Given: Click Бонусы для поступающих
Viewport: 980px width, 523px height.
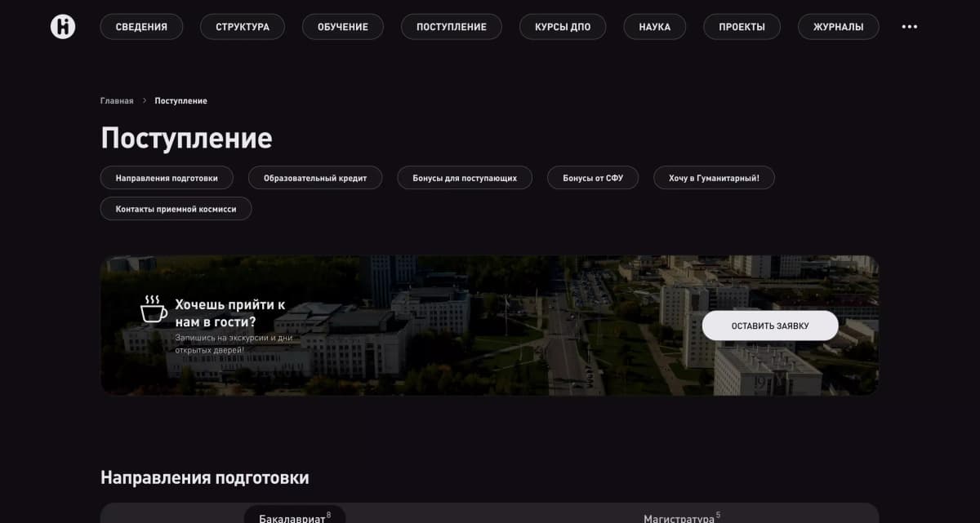Looking at the screenshot, I should (x=464, y=177).
